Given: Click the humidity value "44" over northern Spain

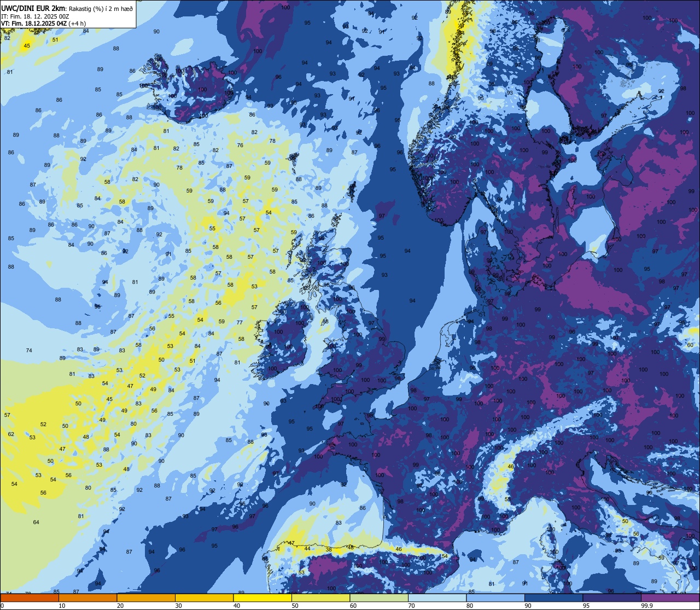Looking at the screenshot, I should pyautogui.click(x=307, y=548).
